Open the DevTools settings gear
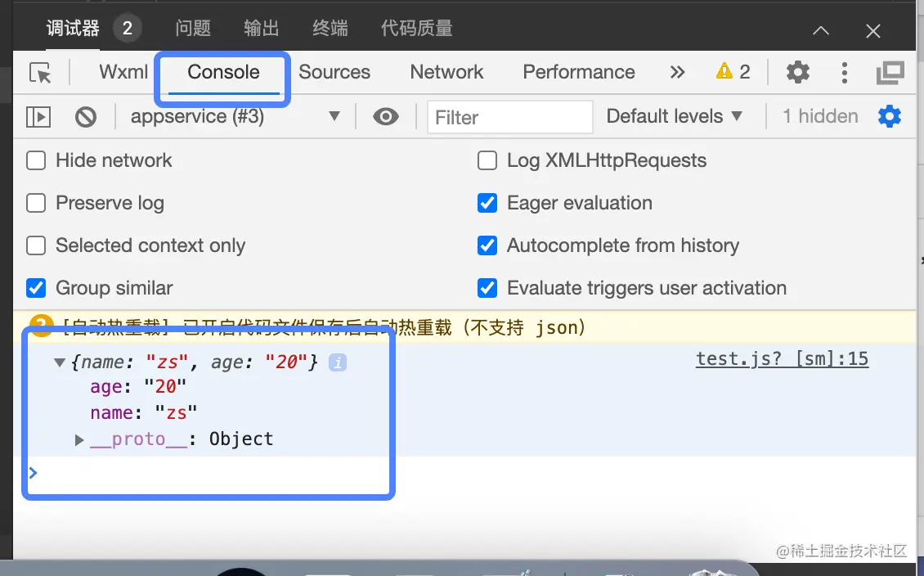 [797, 72]
